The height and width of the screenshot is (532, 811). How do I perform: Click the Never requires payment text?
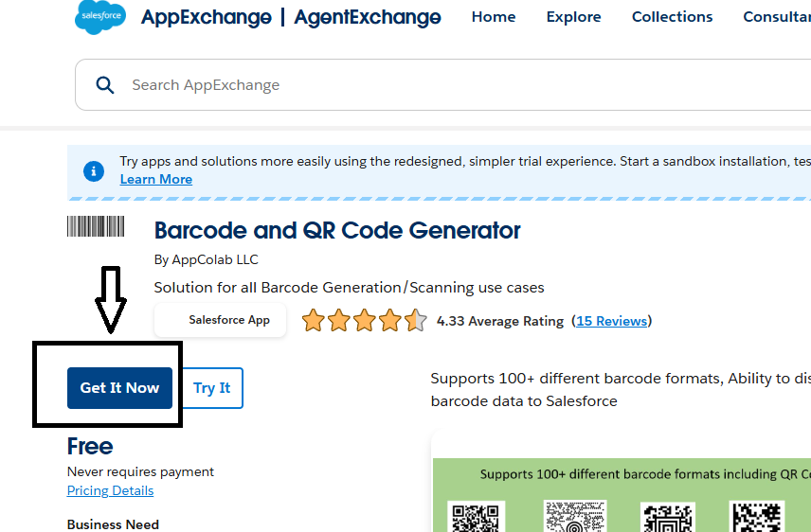coord(140,471)
